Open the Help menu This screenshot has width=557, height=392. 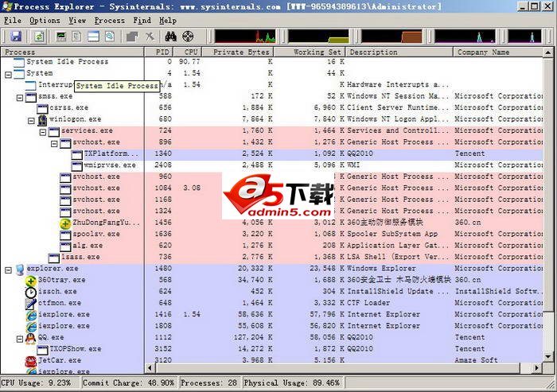point(168,21)
